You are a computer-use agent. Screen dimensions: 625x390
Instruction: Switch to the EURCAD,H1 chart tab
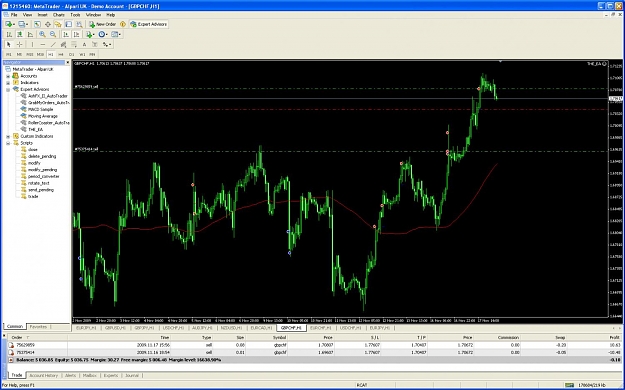pyautogui.click(x=261, y=328)
